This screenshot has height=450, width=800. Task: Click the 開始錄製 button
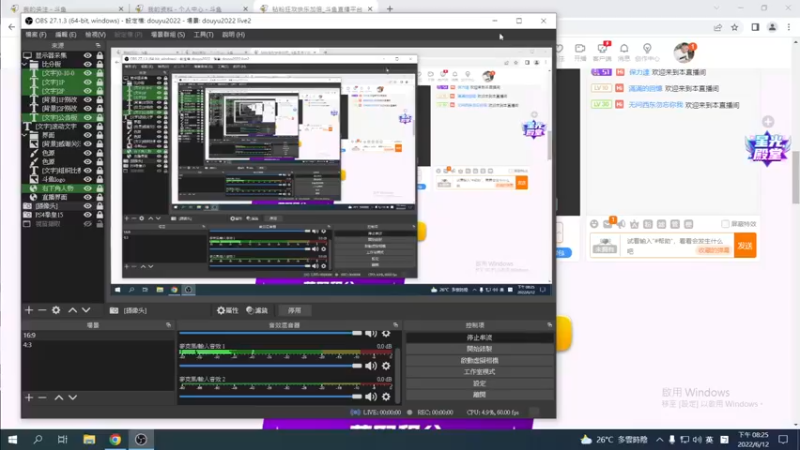point(480,349)
